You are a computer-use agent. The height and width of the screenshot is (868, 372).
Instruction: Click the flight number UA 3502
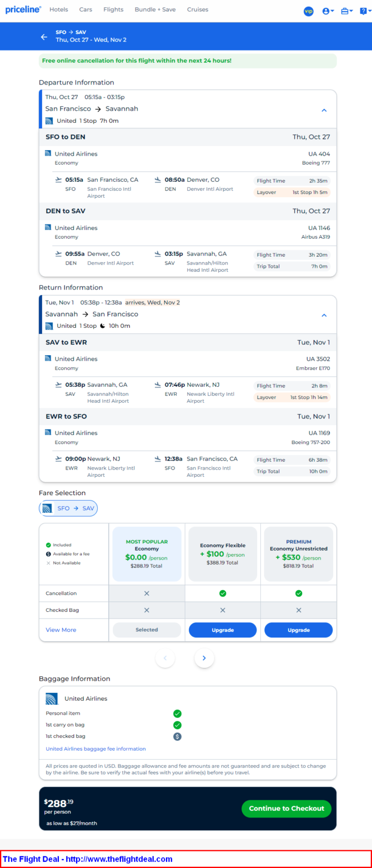[x=318, y=359]
